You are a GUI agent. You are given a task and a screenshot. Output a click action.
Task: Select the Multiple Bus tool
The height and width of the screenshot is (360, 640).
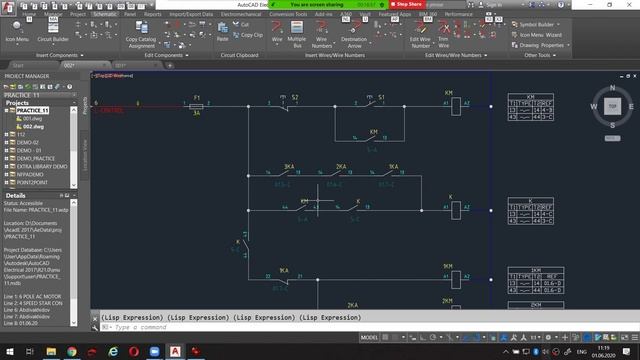(297, 34)
